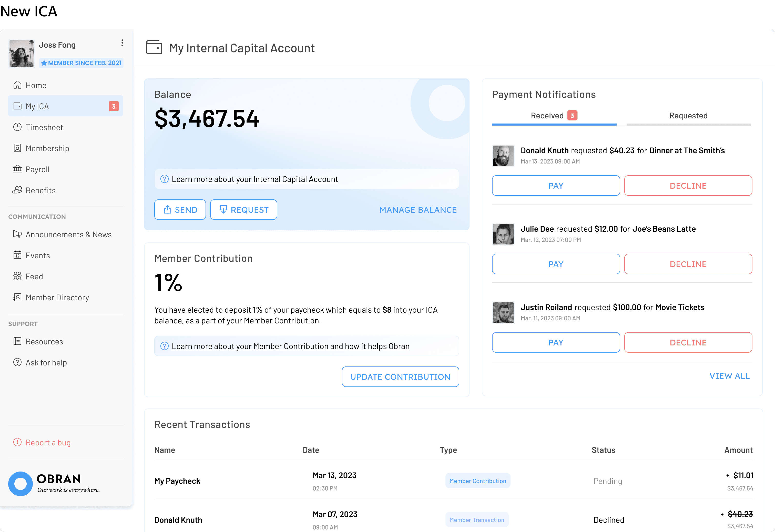
Task: Click MANAGE BALANCE link
Action: (417, 210)
